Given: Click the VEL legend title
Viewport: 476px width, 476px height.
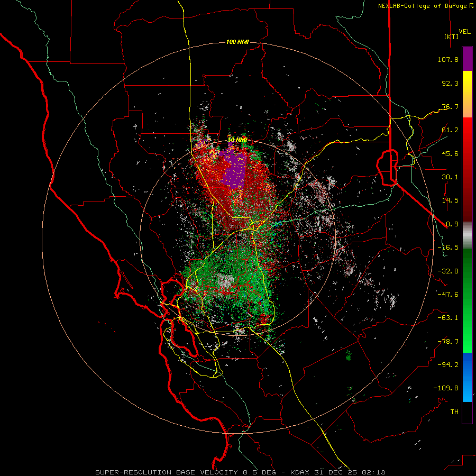Looking at the screenshot, I should tap(464, 32).
